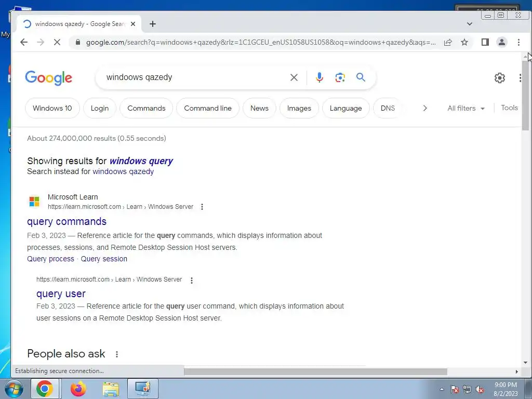Screen dimensions: 532x399
Task: Select the DNS filter chip
Action: [x=388, y=108]
